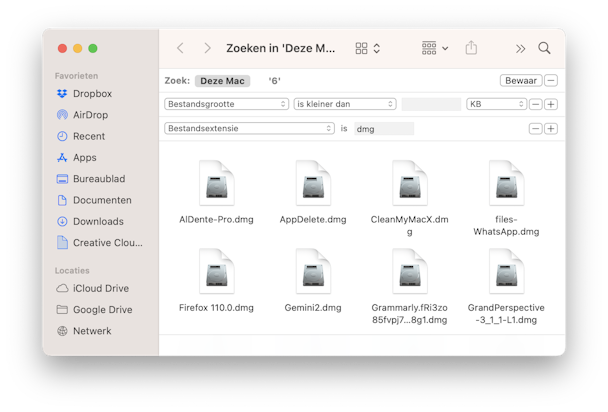
Task: Switch view using the icon grid button
Action: tap(368, 48)
